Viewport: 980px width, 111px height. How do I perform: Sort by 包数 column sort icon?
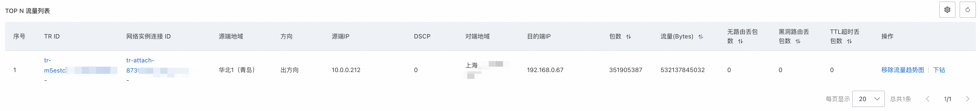[x=629, y=36]
